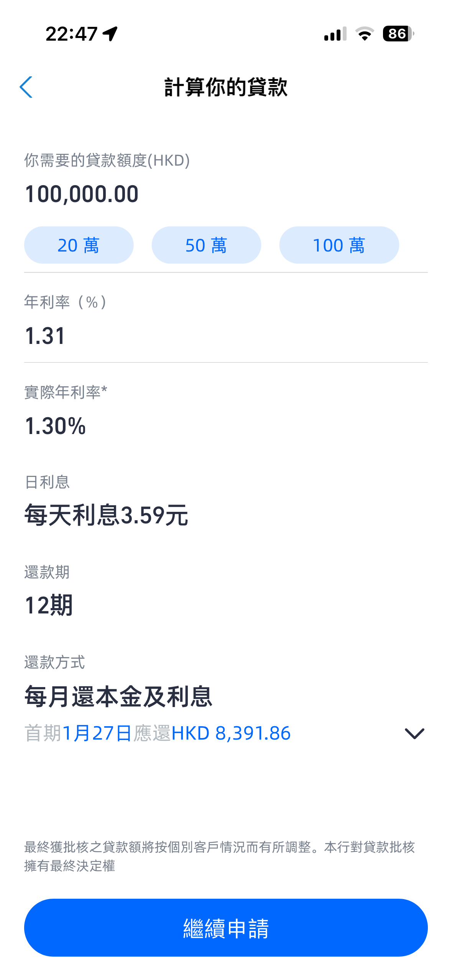The height and width of the screenshot is (980, 452).
Task: Select the 20 萬 preset amount
Action: [79, 245]
